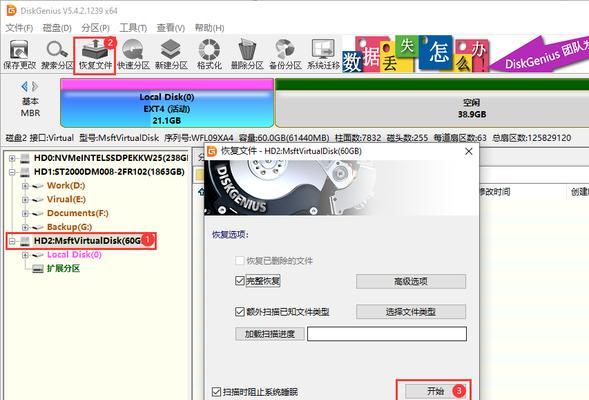
Task: Click the 高级选项 (Advanced Options) button
Action: click(411, 281)
